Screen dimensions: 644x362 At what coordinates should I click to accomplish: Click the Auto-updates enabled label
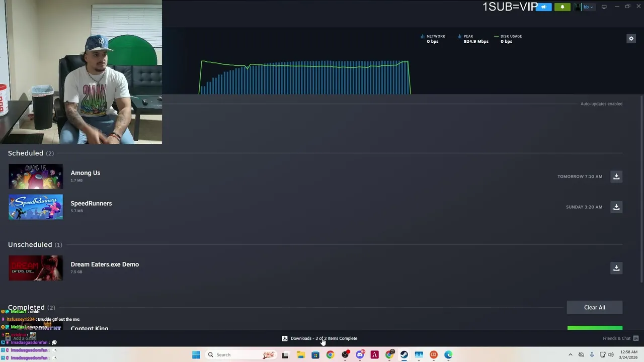(x=601, y=104)
